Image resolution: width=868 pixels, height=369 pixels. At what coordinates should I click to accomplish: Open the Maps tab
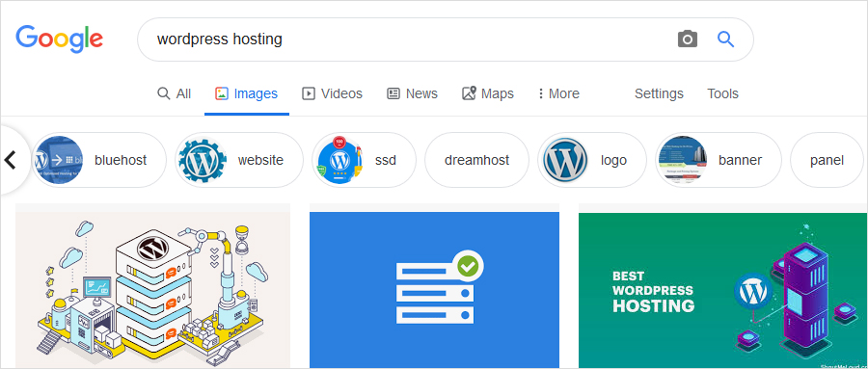pos(488,94)
